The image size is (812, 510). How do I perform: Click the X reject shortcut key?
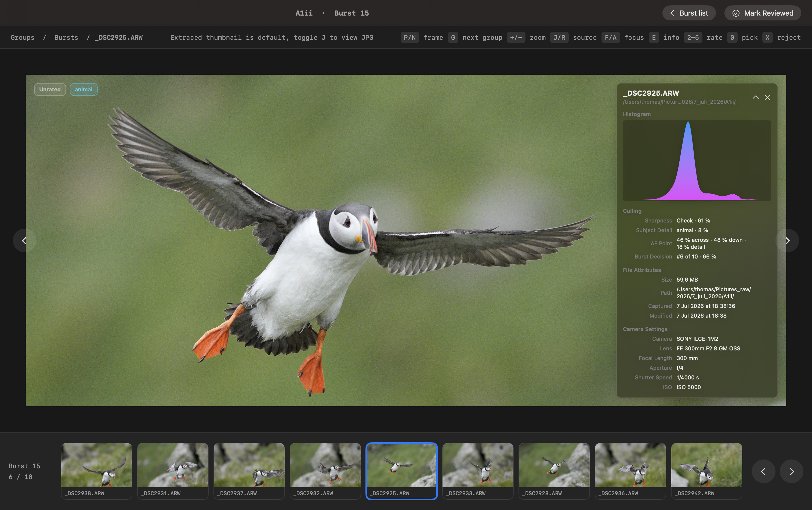tap(767, 37)
